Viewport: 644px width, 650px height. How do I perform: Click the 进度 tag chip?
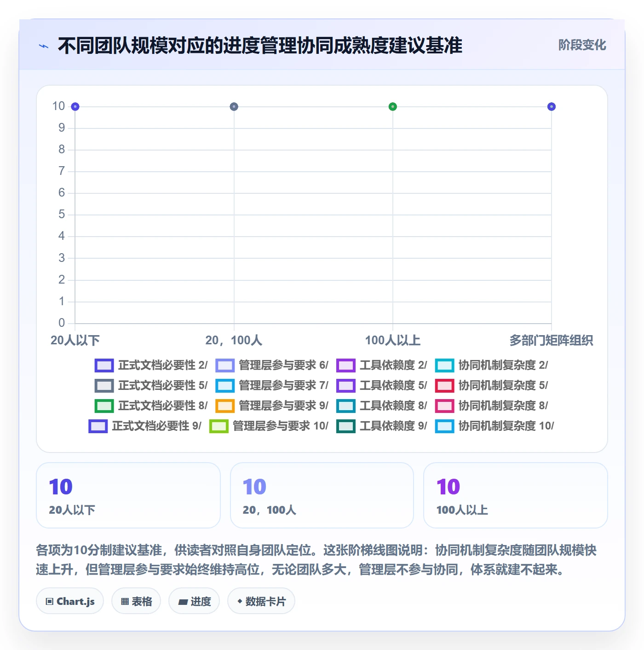pos(194,601)
